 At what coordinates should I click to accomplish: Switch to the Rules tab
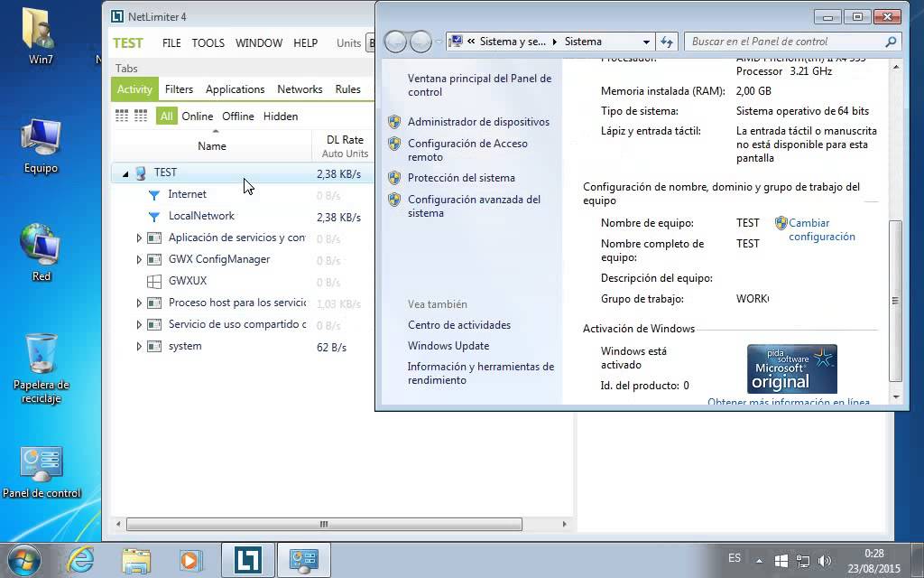[347, 89]
